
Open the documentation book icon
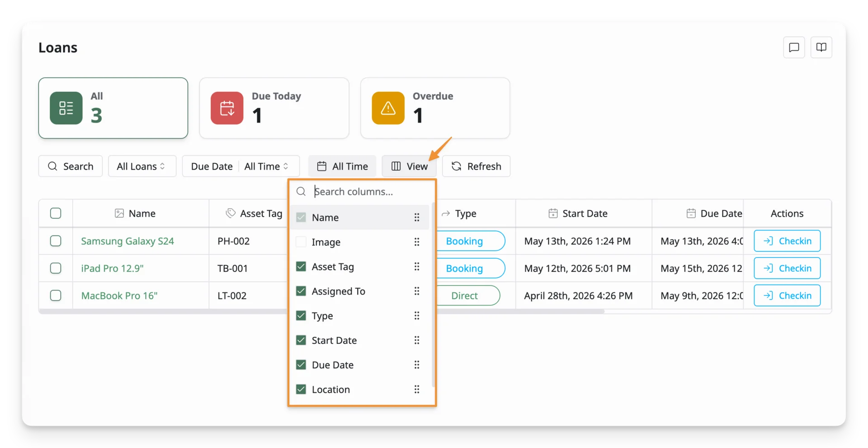[821, 48]
